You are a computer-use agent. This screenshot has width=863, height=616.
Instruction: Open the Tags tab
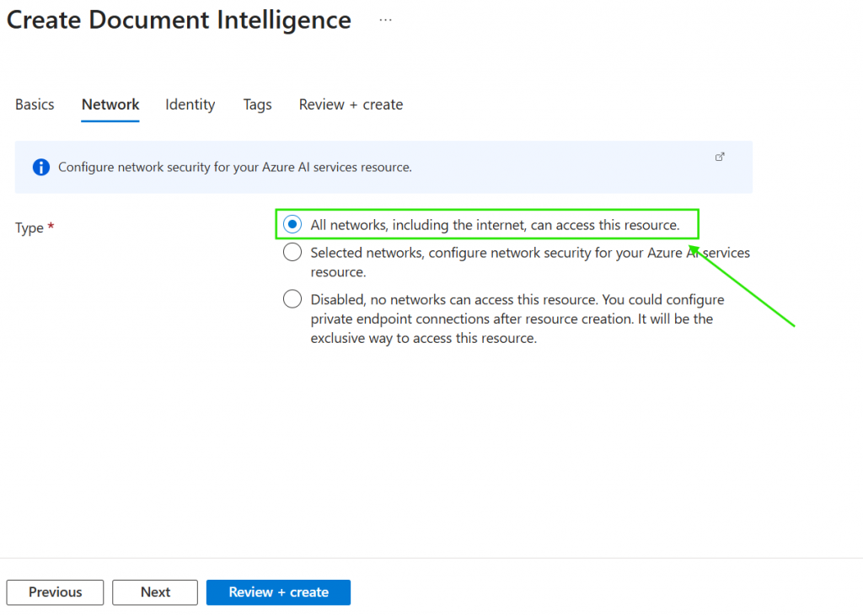257,104
